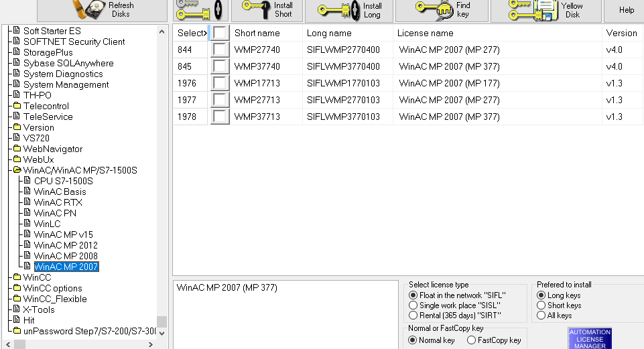Open Sybase SQLAnywhere tree entry
The height and width of the screenshot is (349, 644).
(68, 63)
